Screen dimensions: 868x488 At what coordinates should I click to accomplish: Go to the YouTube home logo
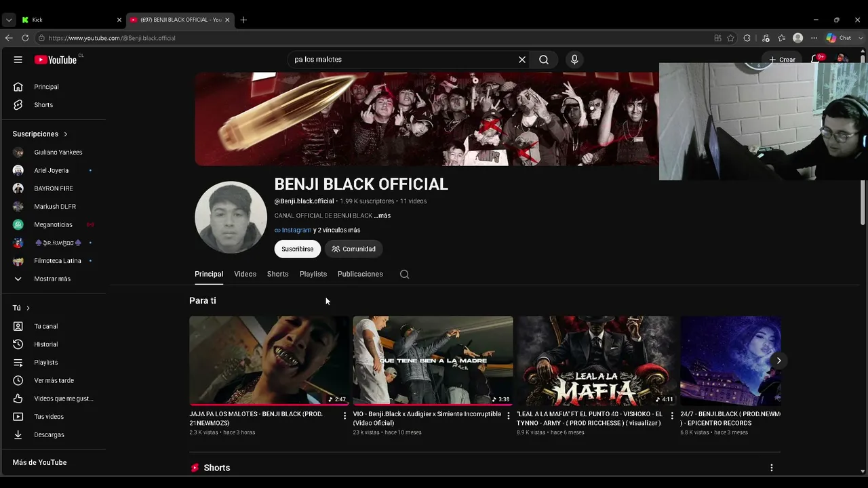[56, 60]
